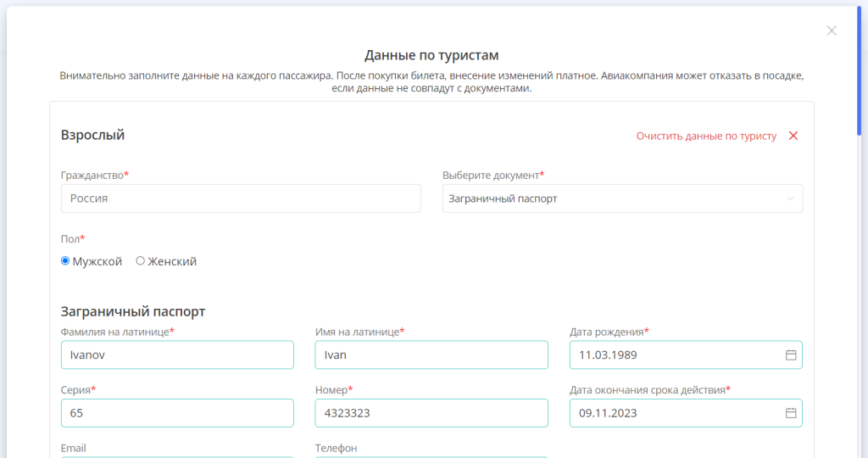Click 'Дата окончания срока действия' label
868x458 pixels.
coord(647,390)
